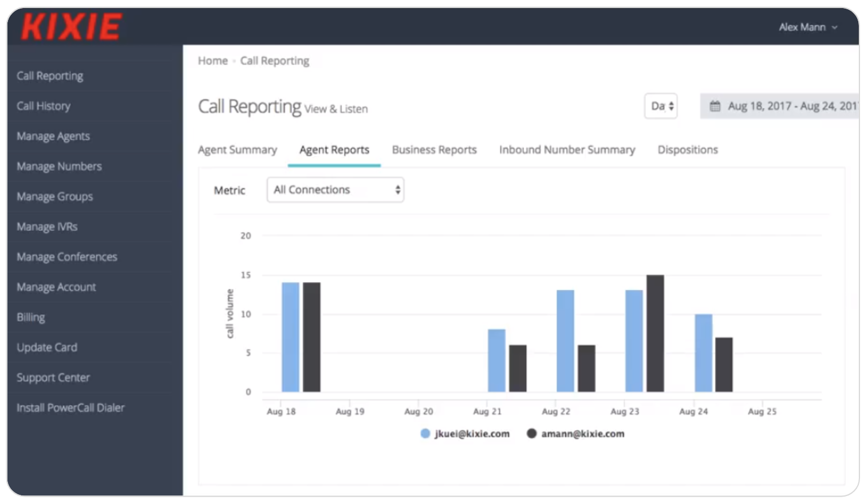Open Manage IVRs page
Viewport: 868px width, 504px height.
47,227
